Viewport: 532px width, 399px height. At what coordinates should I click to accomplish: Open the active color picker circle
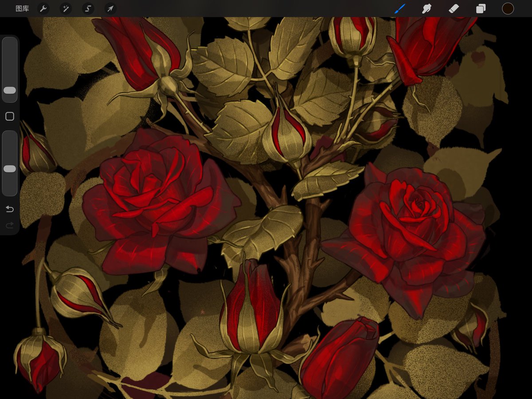pos(508,8)
